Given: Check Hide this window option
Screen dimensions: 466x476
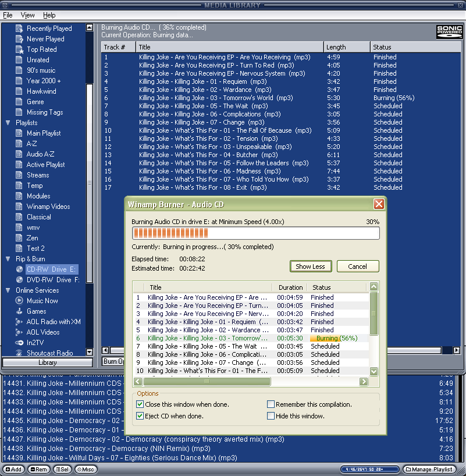Looking at the screenshot, I should click(x=271, y=415).
